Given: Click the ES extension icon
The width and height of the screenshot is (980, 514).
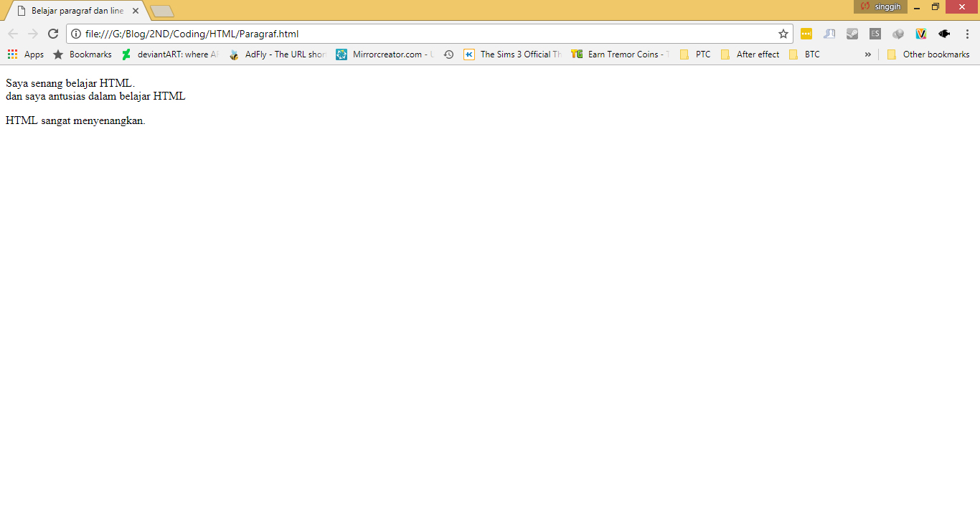Looking at the screenshot, I should pos(875,33).
